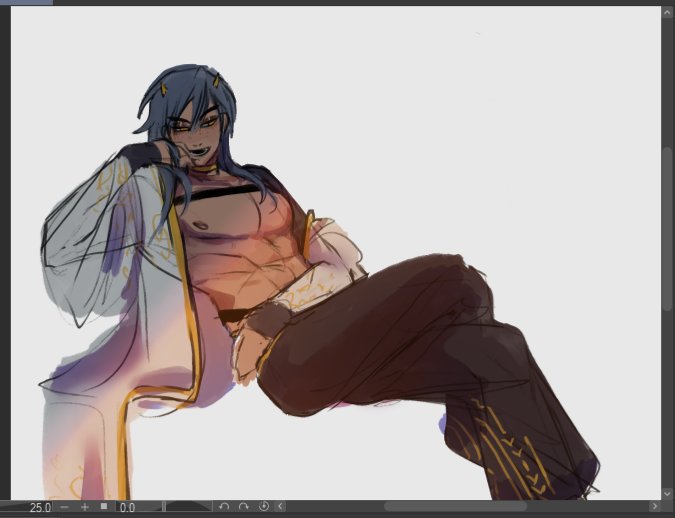Viewport: 675px width, 518px height.
Task: Rotate the canvas view left
Action: (224, 506)
